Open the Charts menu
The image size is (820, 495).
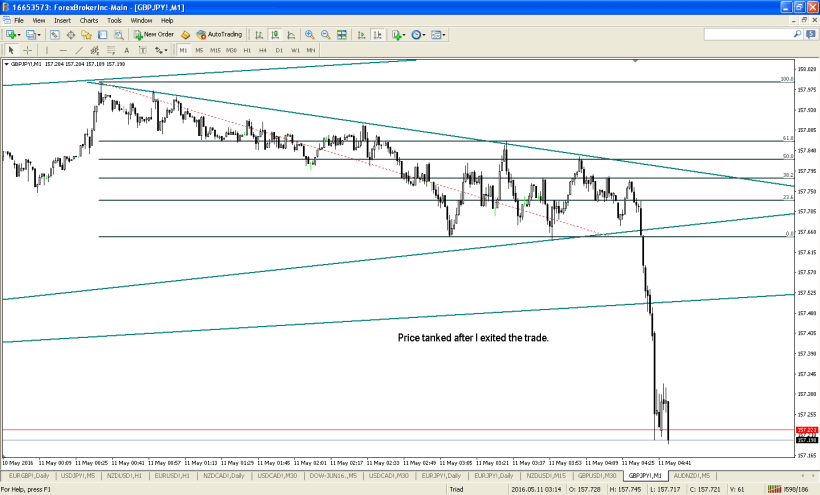click(x=89, y=20)
